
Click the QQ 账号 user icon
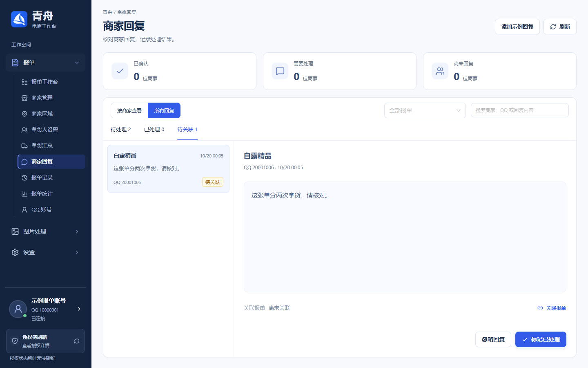pos(24,210)
